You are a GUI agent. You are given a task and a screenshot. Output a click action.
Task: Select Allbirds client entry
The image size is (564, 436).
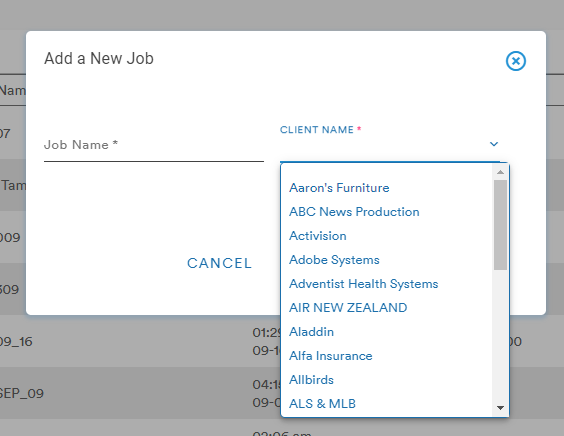tap(311, 380)
